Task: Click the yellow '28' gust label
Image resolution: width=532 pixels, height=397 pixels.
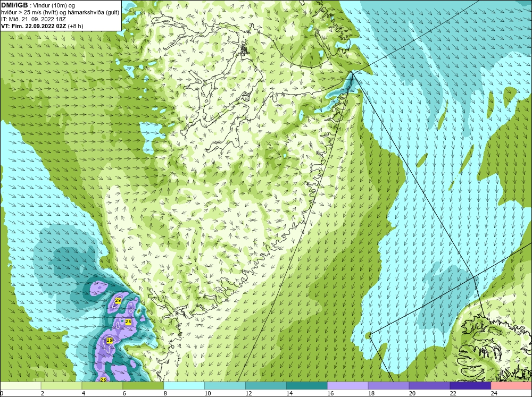Action: coord(118,300)
